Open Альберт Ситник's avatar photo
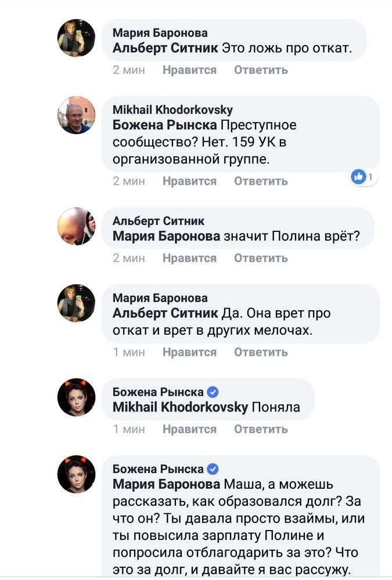This screenshot has height=580, width=392. click(76, 226)
